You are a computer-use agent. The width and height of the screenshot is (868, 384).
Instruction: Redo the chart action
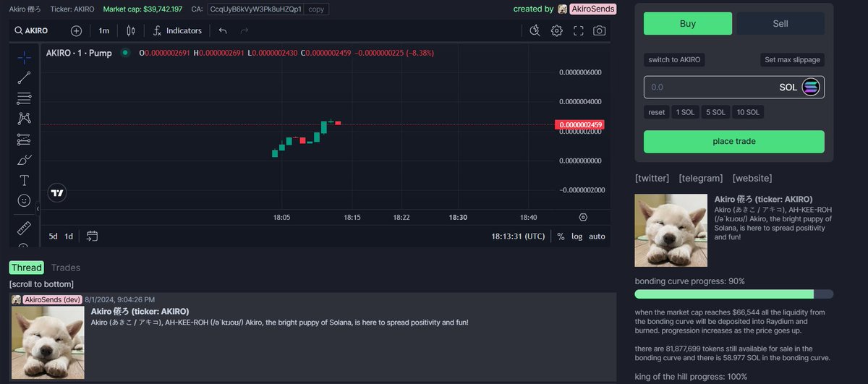244,30
